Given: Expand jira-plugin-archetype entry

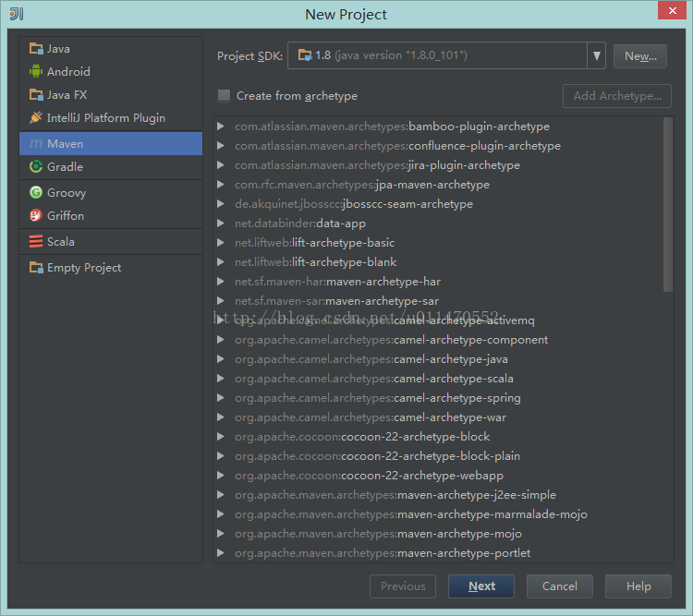Looking at the screenshot, I should (221, 165).
